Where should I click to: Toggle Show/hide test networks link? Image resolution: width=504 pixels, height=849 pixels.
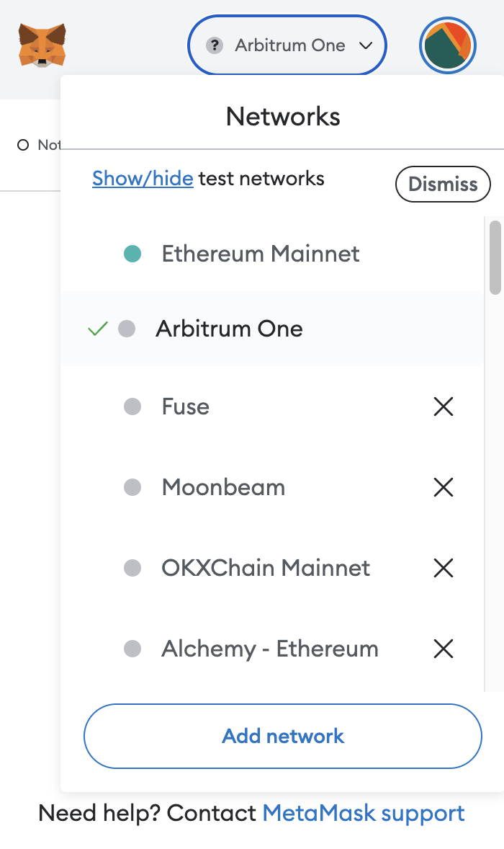coord(143,179)
